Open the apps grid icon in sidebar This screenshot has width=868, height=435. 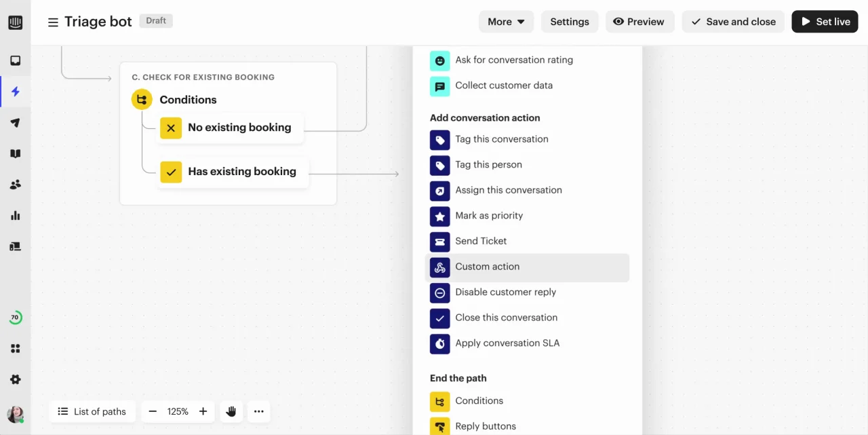(15, 348)
